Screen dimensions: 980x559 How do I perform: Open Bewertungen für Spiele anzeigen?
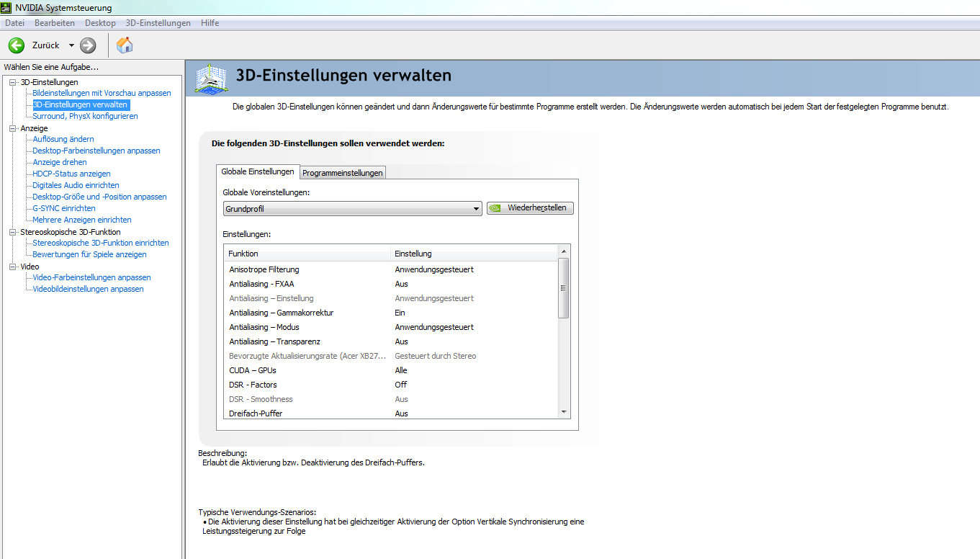coord(89,254)
